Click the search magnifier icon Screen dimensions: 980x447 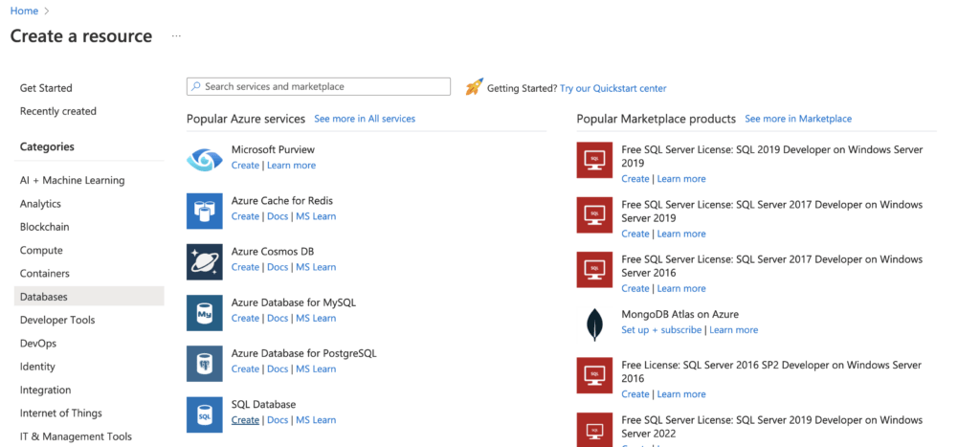[x=196, y=86]
